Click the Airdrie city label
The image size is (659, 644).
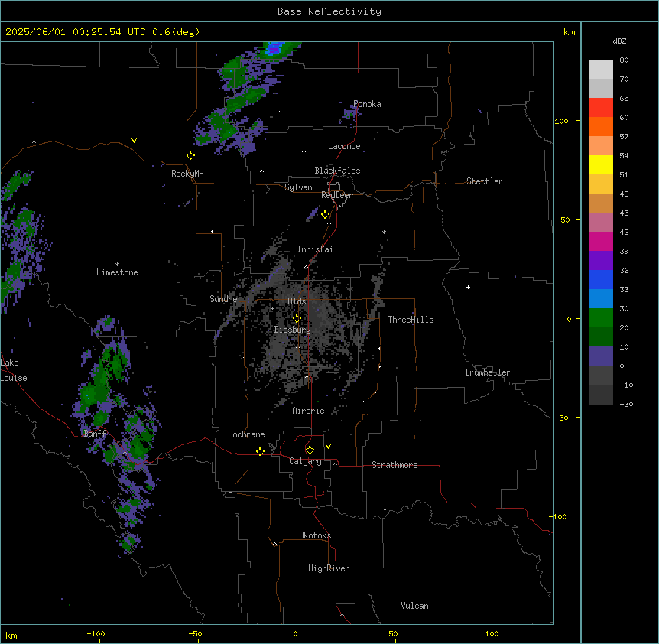[x=309, y=411]
